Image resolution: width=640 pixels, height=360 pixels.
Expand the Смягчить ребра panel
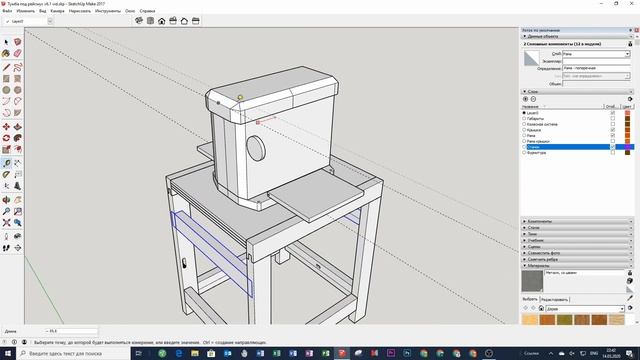tap(577, 259)
